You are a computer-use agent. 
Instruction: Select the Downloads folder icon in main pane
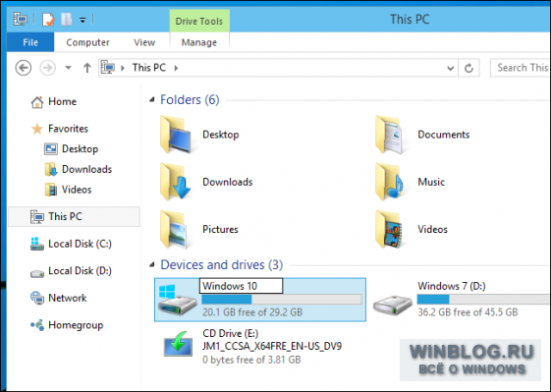(x=176, y=182)
